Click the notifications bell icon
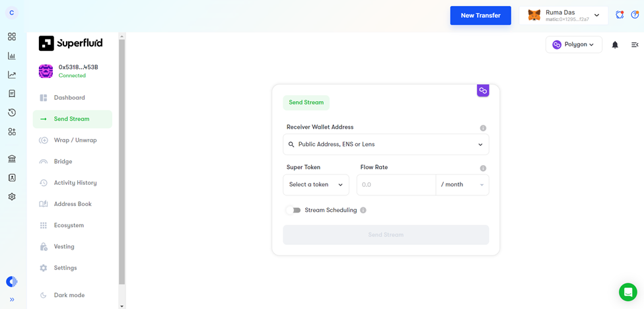Screen dimensions: 644x309 [x=615, y=45]
